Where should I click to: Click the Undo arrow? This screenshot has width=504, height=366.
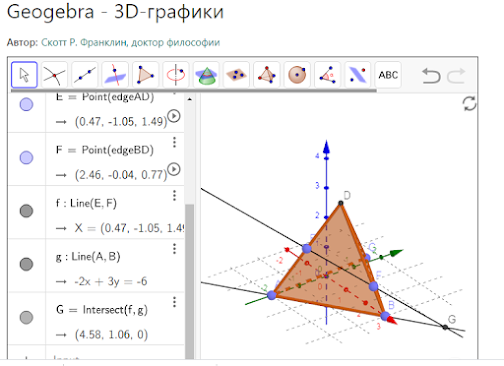tap(431, 75)
